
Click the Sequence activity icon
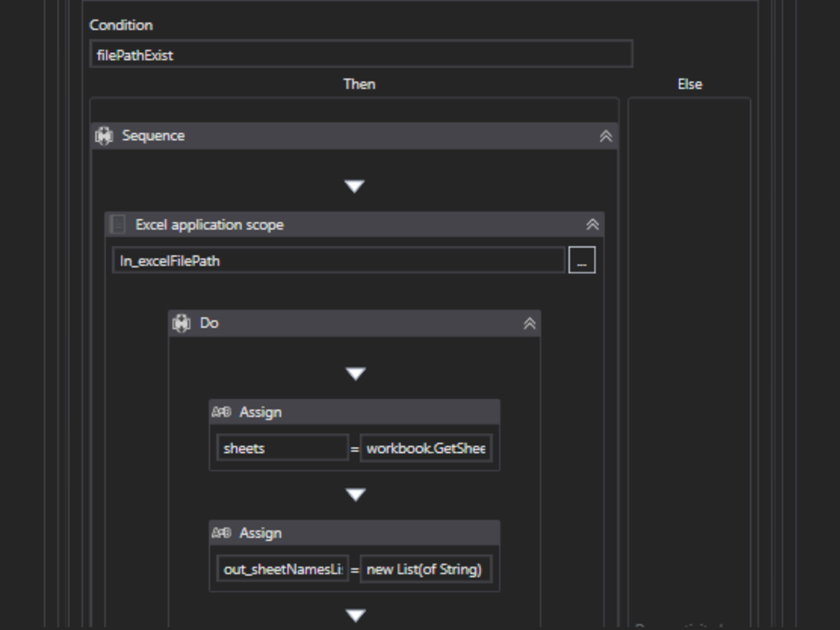(104, 136)
